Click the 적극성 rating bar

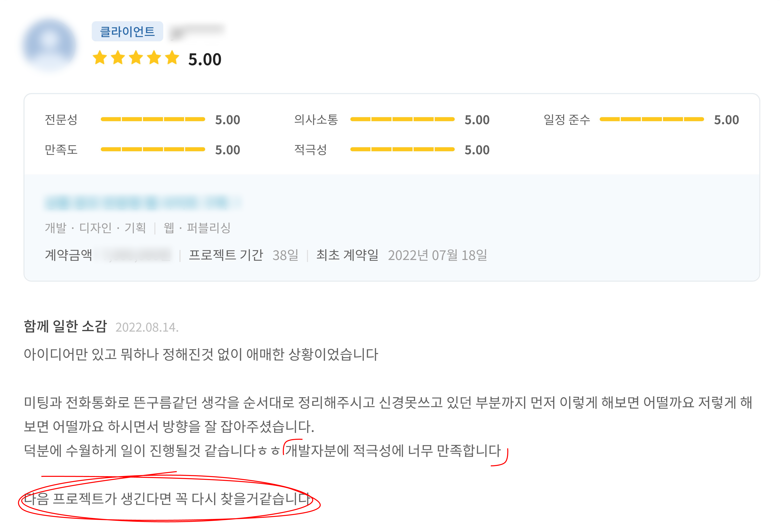[402, 149]
